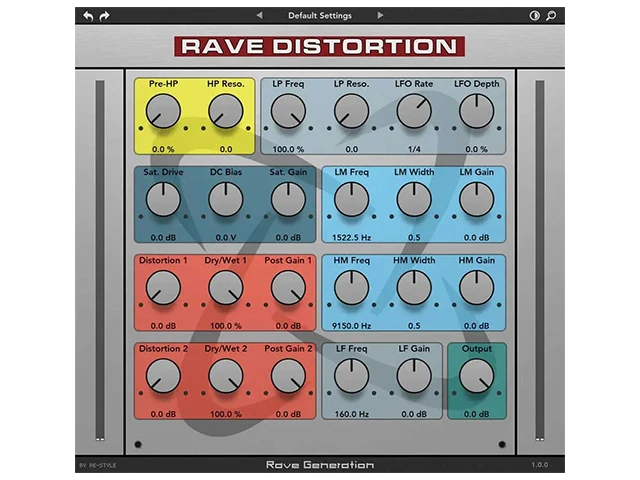Click the Dry/Wet 2 value 100.0 %
Viewport: 640px width, 480px height.
coord(226,414)
